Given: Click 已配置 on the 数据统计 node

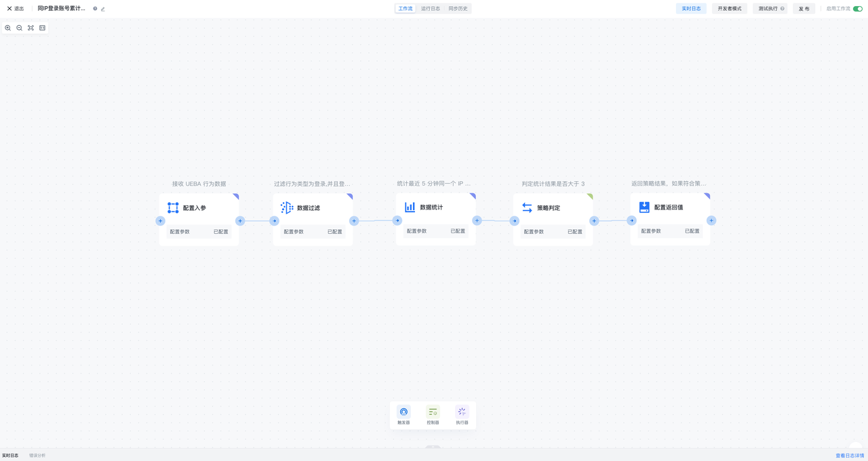Looking at the screenshot, I should pyautogui.click(x=457, y=230).
